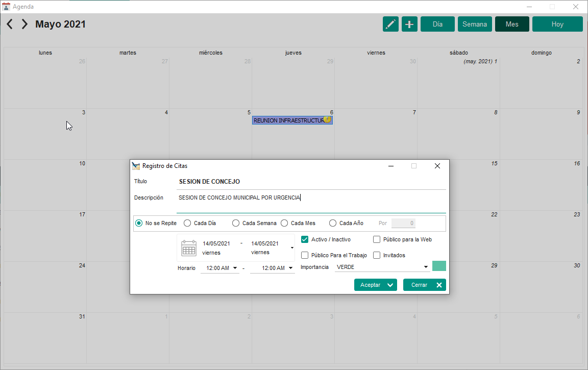
Task: Uncheck the Activo / Inactivo checkbox
Action: pyautogui.click(x=305, y=239)
